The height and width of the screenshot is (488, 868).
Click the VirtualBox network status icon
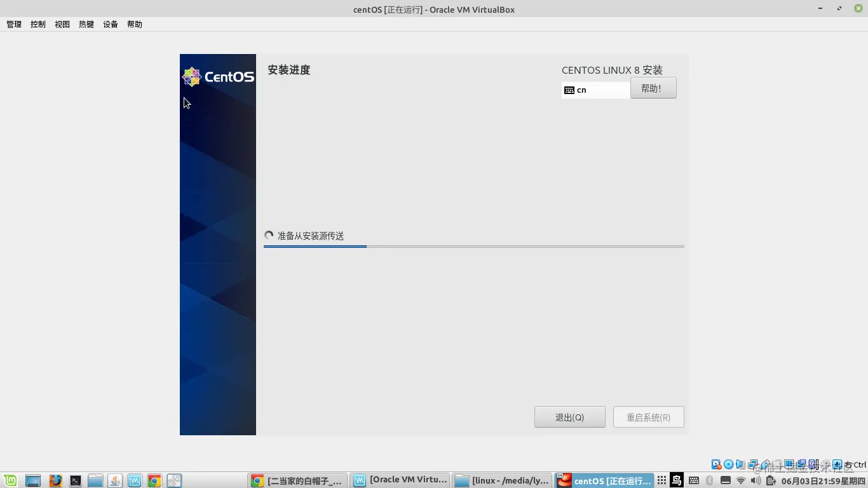(x=753, y=464)
